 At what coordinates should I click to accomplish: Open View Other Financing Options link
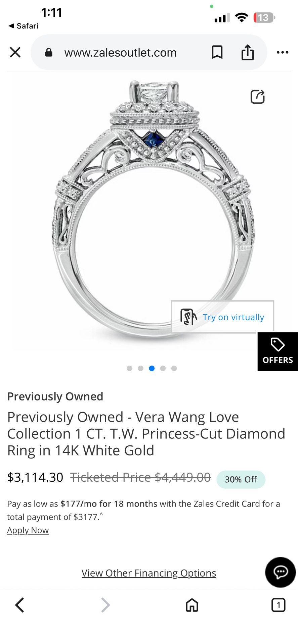[x=149, y=573]
